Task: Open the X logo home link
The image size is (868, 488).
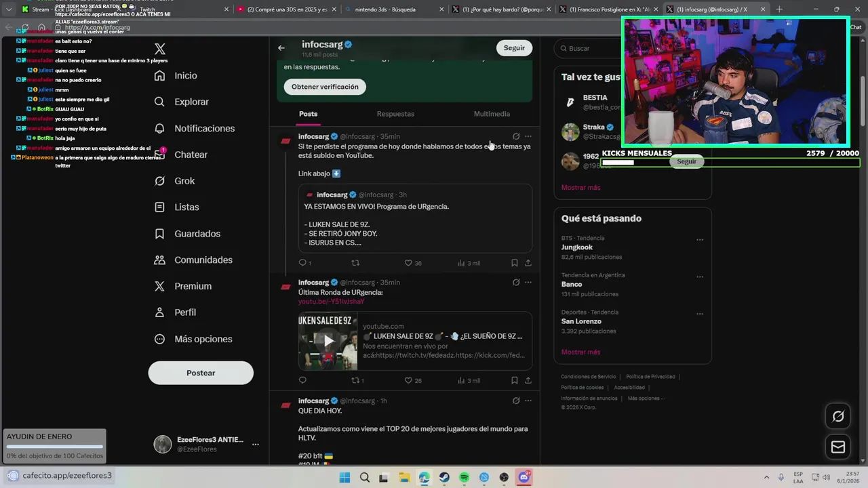Action: pos(160,49)
